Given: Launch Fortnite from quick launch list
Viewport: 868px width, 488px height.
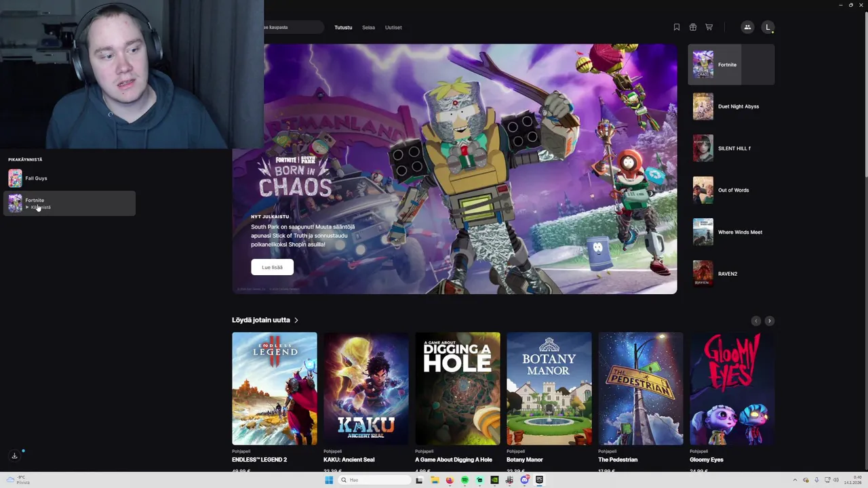Looking at the screenshot, I should point(70,203).
